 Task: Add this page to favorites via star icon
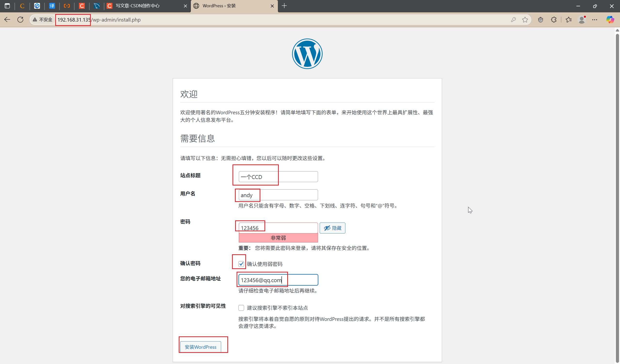click(525, 20)
